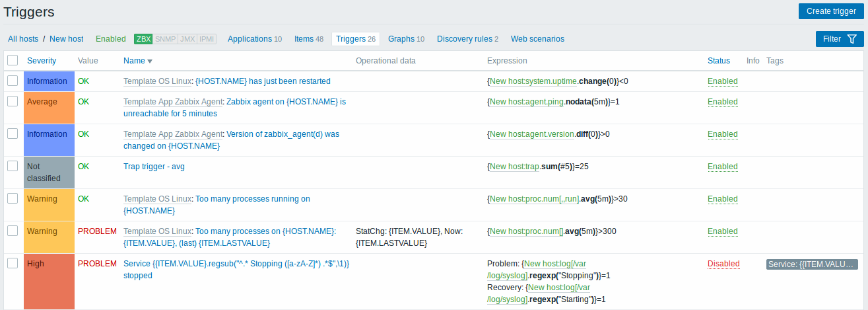Click 'New host:proc.num[]' expression item link
The height and width of the screenshot is (310, 868).
click(526, 231)
